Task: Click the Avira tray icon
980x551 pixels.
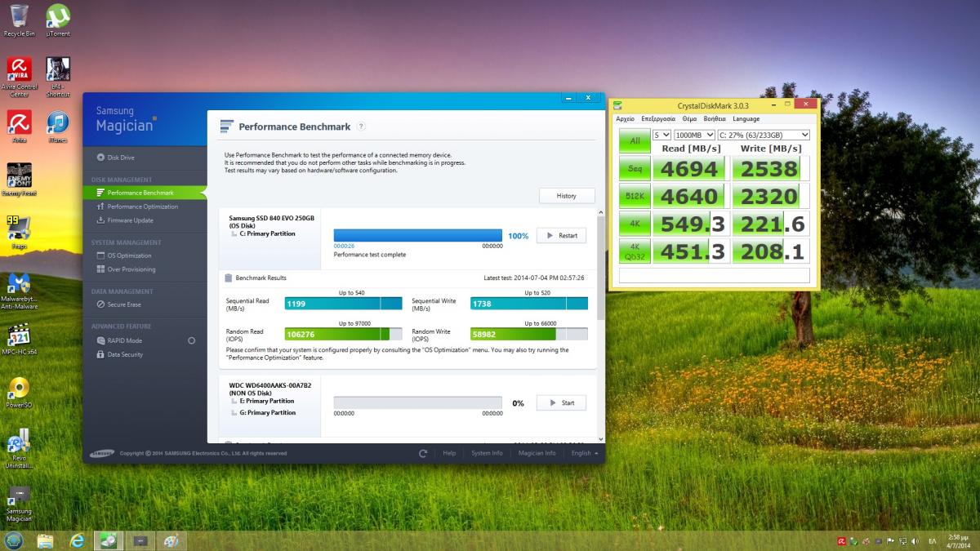Action: [x=841, y=541]
